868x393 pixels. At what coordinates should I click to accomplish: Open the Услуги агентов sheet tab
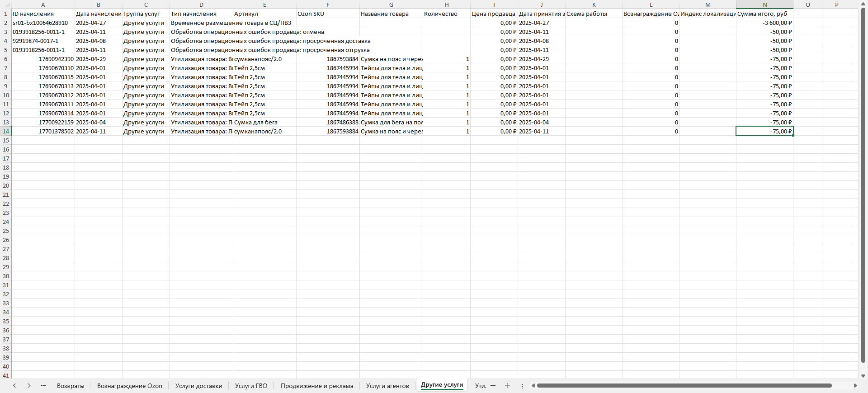click(387, 386)
